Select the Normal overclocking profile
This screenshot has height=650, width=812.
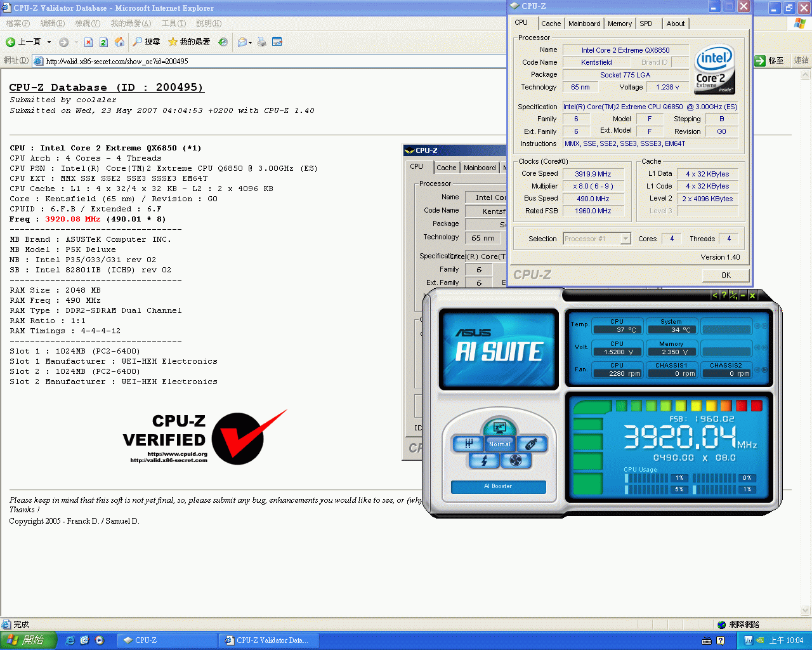(500, 444)
